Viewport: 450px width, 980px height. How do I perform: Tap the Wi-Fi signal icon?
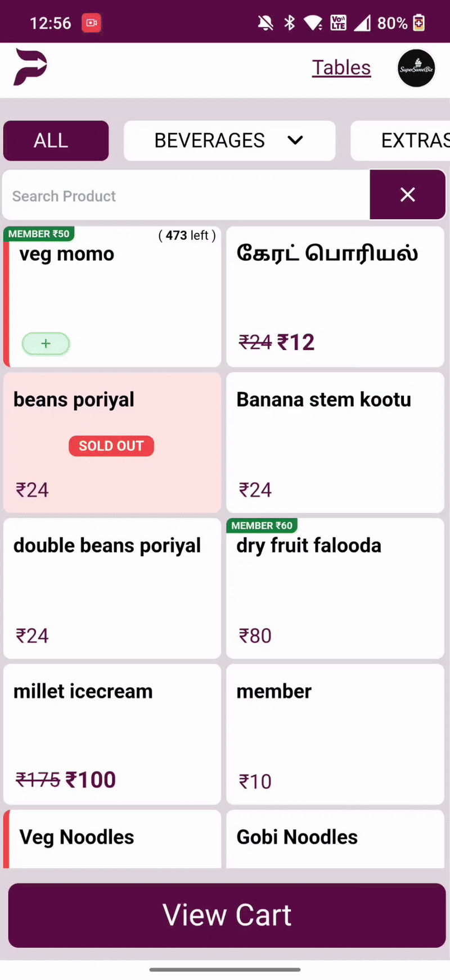[x=313, y=23]
